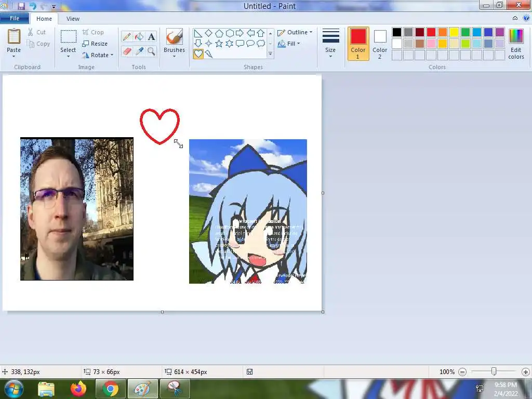Click the zoom in plus button
The height and width of the screenshot is (399, 532).
click(526, 372)
